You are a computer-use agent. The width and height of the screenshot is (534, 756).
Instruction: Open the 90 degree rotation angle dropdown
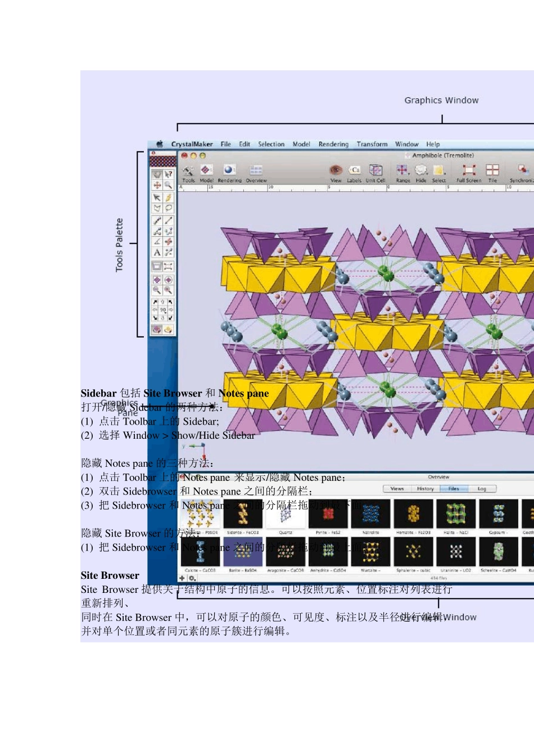click(163, 310)
